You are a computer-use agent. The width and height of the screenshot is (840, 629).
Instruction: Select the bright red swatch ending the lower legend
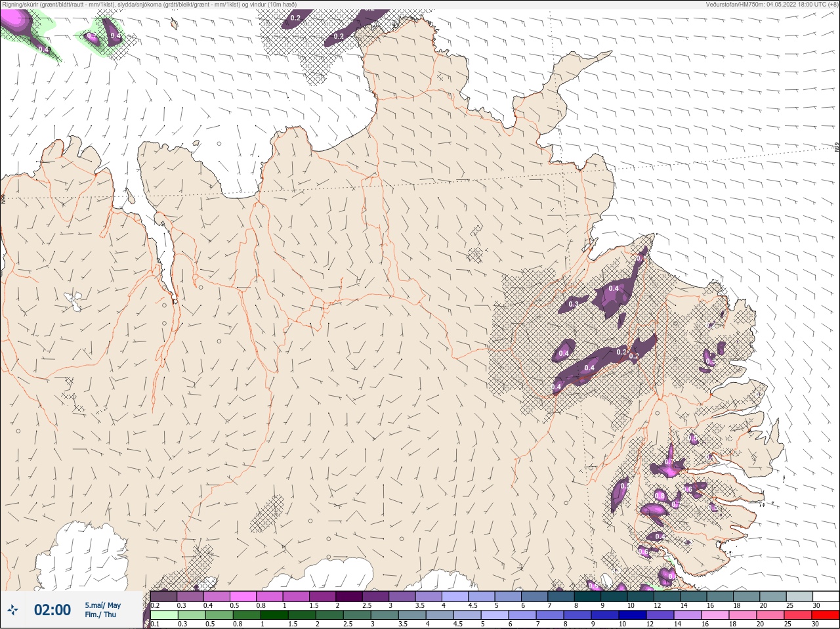point(825,615)
